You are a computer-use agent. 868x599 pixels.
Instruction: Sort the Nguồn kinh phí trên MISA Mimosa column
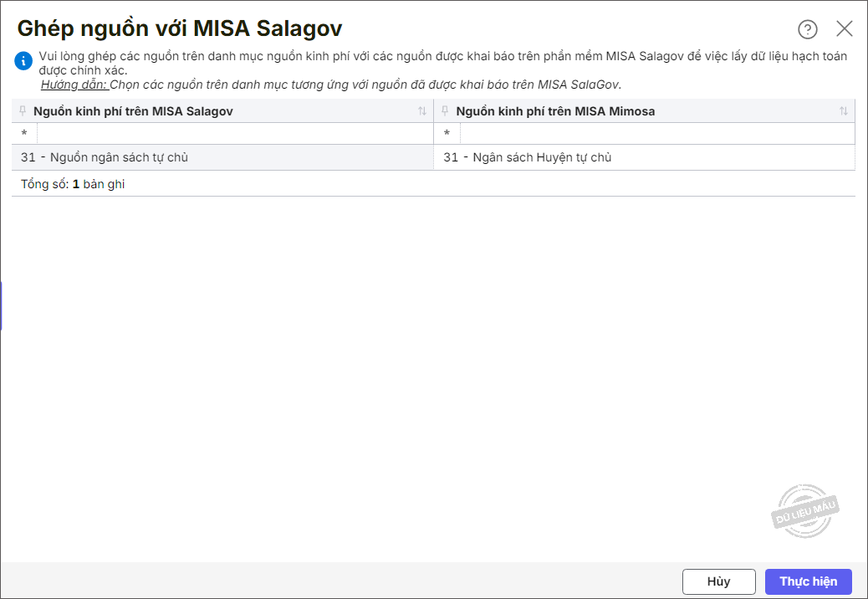coord(844,111)
